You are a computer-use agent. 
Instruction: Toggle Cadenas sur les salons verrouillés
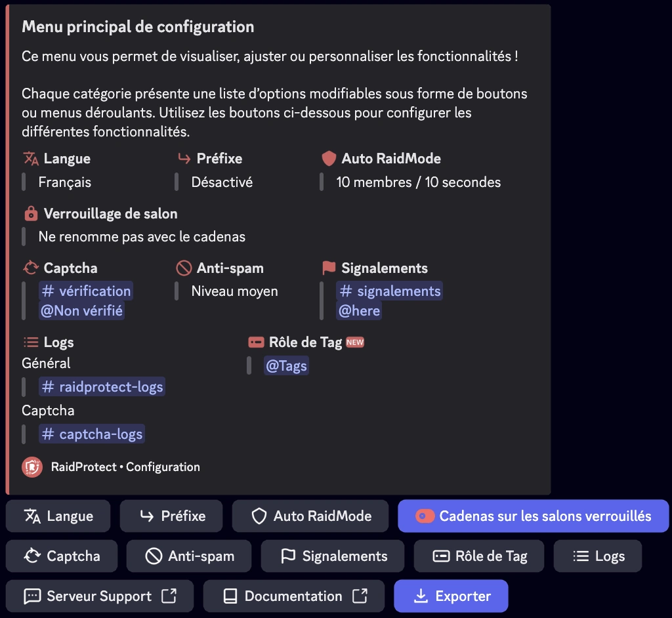click(x=533, y=516)
